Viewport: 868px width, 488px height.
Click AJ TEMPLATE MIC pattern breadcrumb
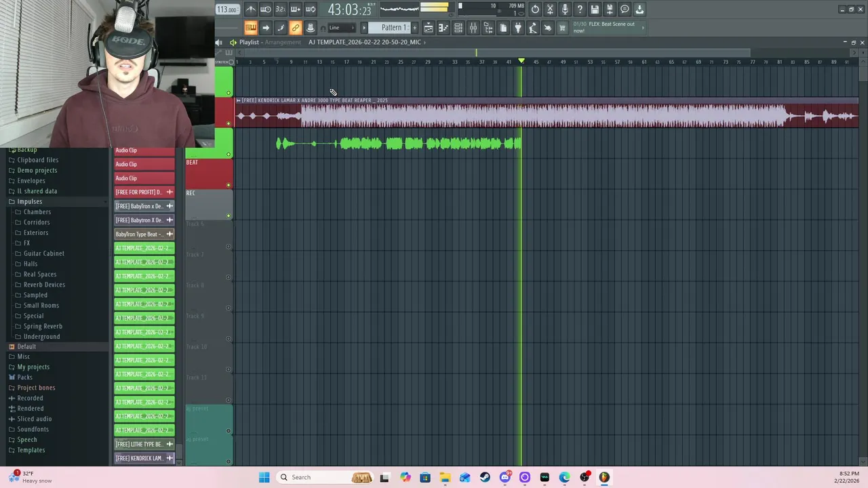pos(365,42)
